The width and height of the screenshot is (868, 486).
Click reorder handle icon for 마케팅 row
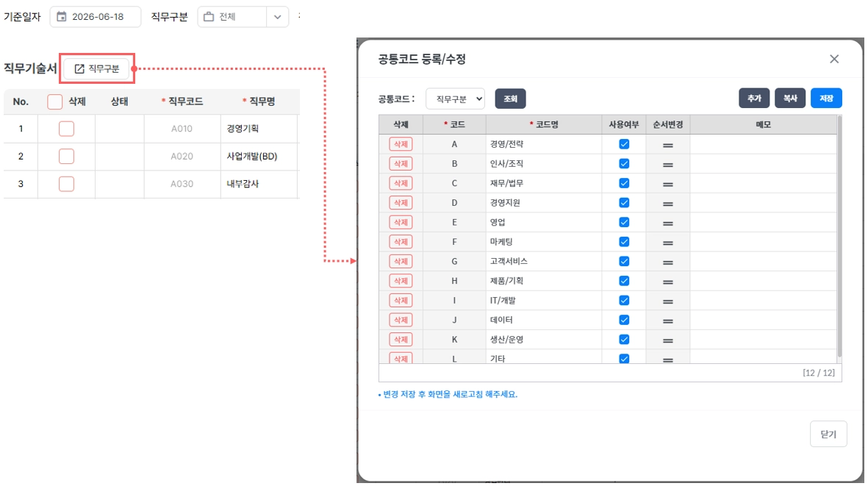tap(667, 243)
